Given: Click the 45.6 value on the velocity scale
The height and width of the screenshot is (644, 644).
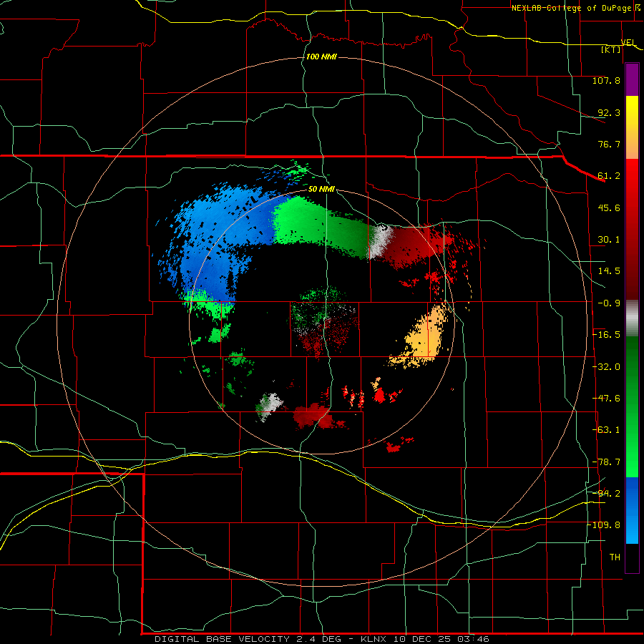Looking at the screenshot, I should tap(609, 208).
